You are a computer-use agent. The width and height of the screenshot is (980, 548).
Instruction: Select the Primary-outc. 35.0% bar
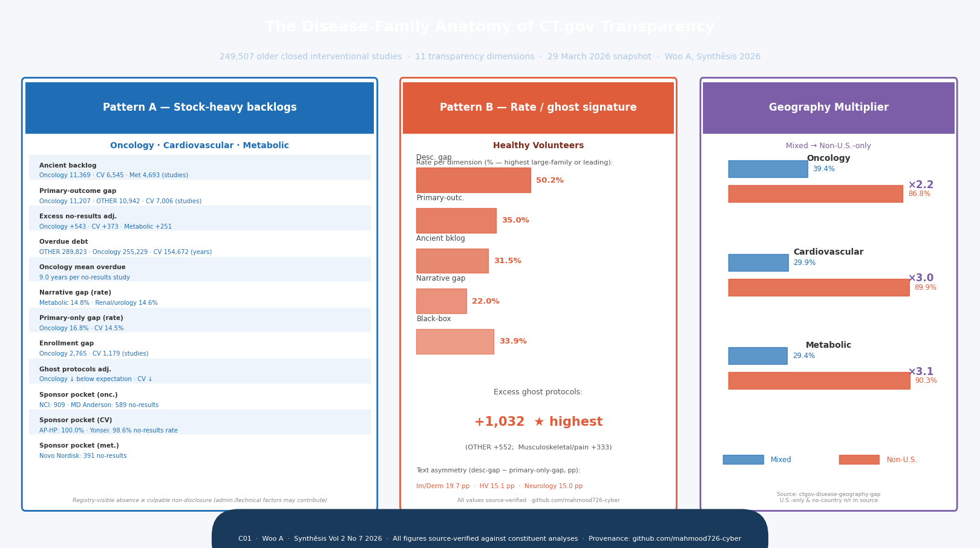pyautogui.click(x=456, y=221)
